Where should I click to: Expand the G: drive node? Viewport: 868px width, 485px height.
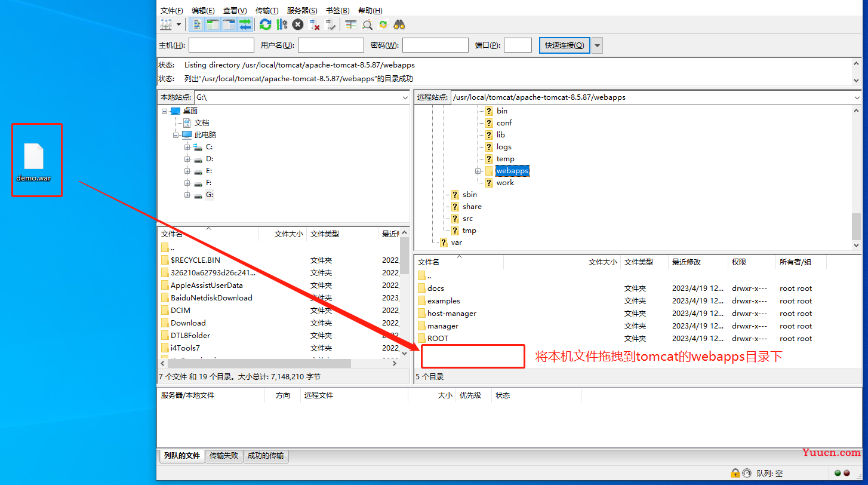187,195
